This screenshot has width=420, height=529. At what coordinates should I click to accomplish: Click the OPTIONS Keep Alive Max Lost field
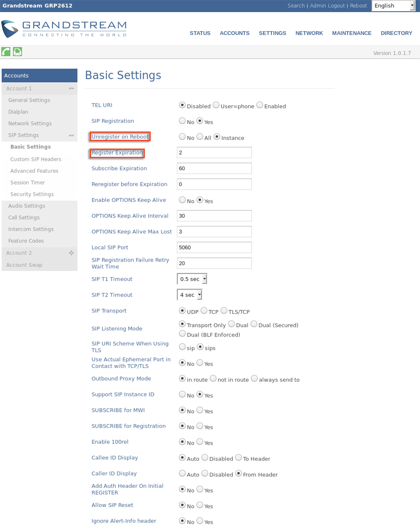(x=214, y=232)
